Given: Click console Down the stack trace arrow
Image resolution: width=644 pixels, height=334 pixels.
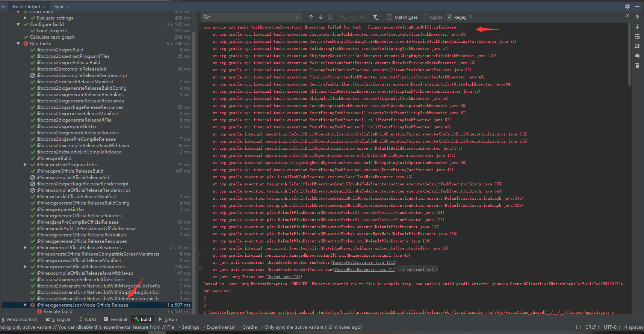Looking at the screenshot, I should (x=637, y=27).
